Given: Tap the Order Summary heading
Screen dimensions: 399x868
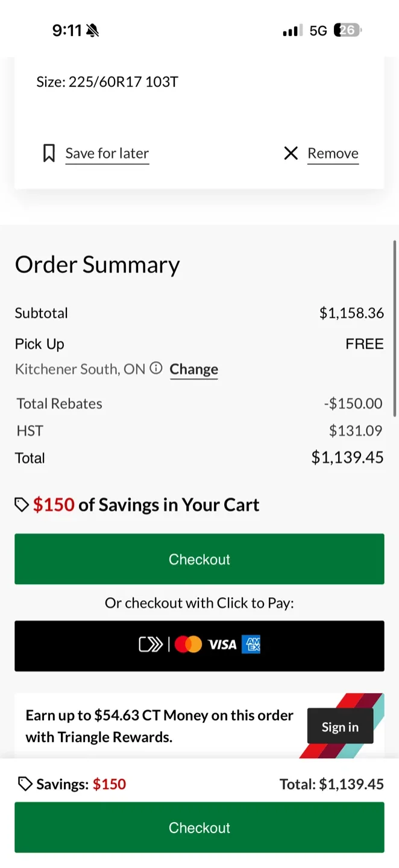Looking at the screenshot, I should [97, 265].
